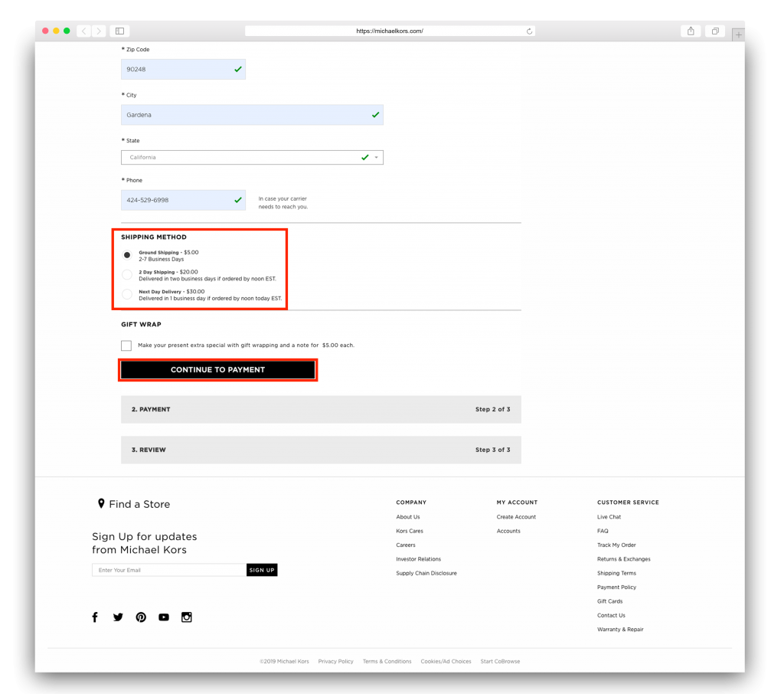Open Supply Chain Disclosure link
The image size is (784, 694).
426,573
